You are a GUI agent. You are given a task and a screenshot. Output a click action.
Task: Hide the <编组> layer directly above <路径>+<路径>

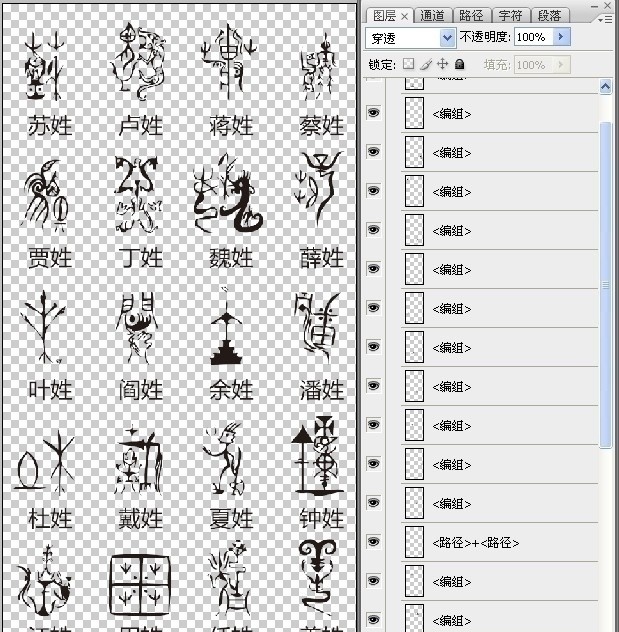tap(374, 503)
